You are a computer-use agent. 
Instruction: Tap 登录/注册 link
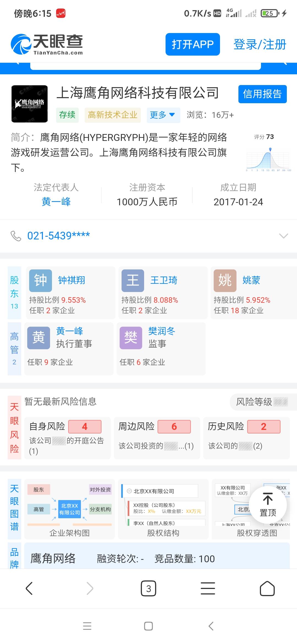click(260, 44)
